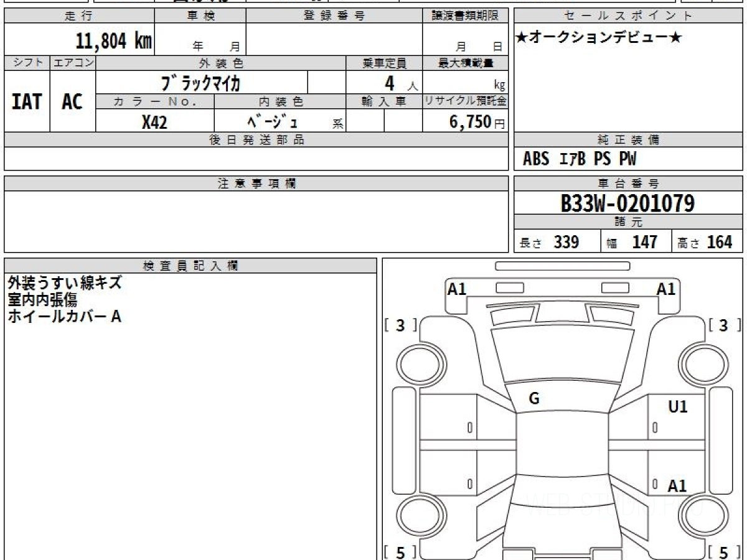Select the U1 damage mark on the diagram
Screen dimensions: 747x560
click(677, 407)
